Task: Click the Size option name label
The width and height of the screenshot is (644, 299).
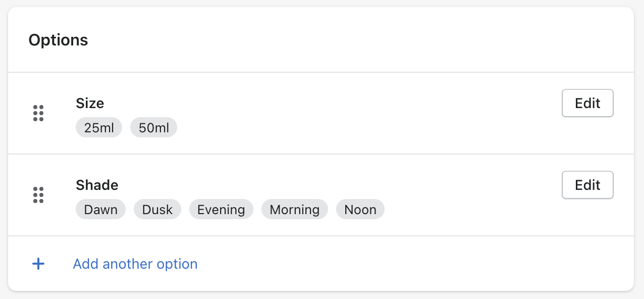Action: tap(90, 103)
